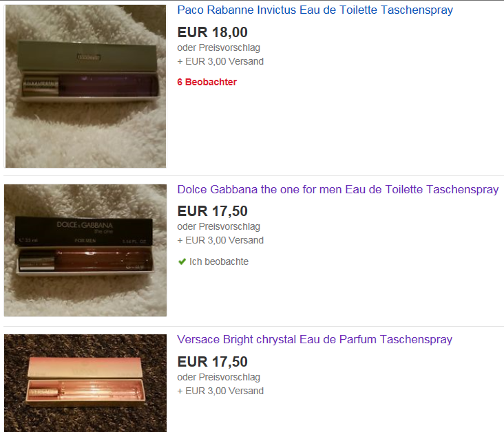
Task: Click the Dolce Gabbana product thumbnail
Action: [x=85, y=250]
